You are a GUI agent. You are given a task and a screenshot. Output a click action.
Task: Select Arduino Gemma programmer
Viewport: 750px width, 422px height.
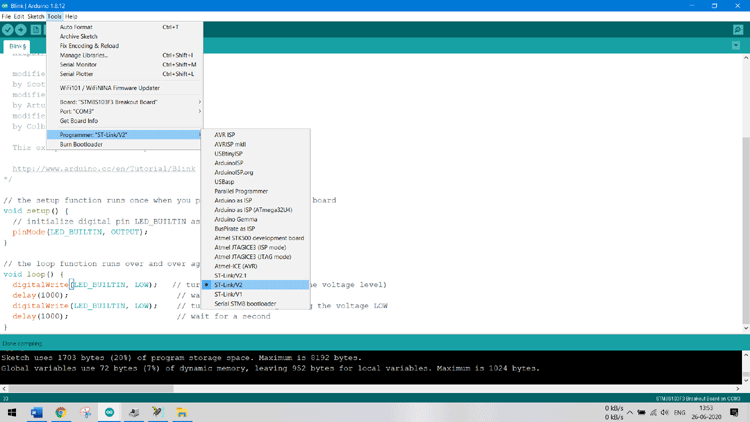tap(255, 219)
